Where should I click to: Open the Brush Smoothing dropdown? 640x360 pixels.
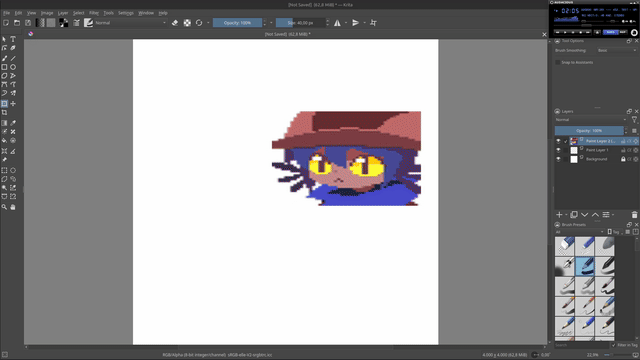tap(617, 50)
